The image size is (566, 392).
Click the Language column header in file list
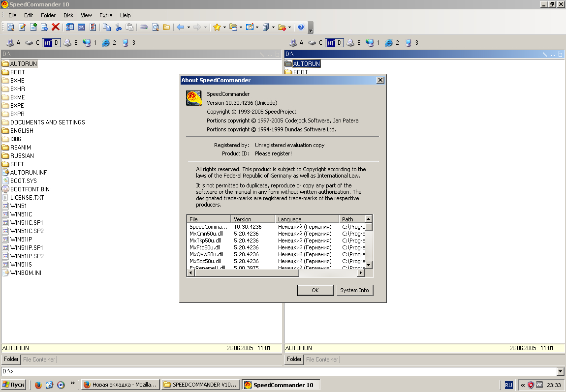click(307, 219)
